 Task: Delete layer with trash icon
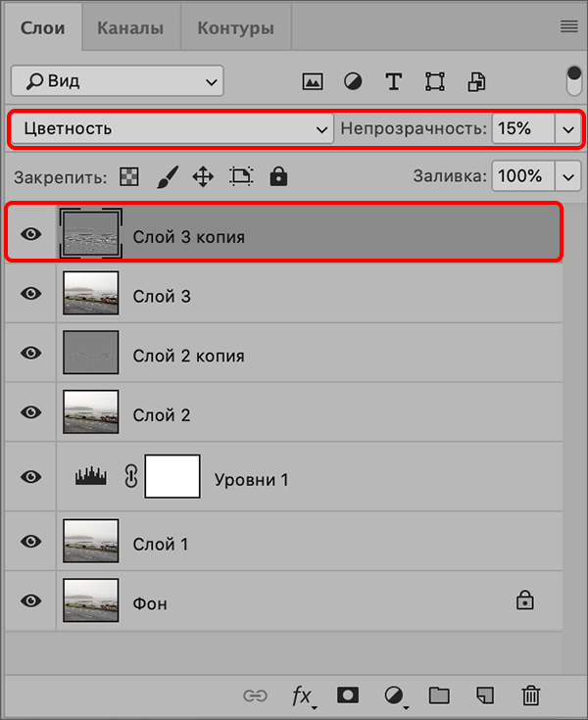[x=531, y=696]
